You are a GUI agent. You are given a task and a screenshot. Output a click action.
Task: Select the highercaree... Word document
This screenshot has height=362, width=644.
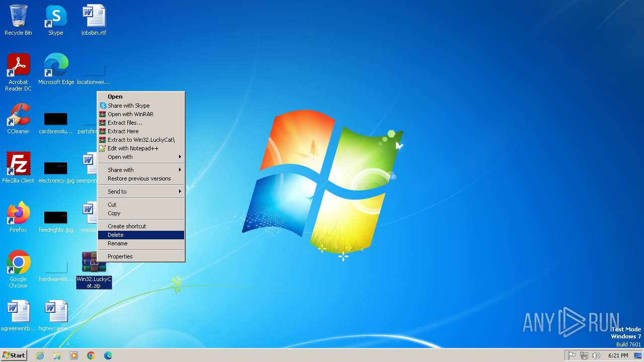pyautogui.click(x=56, y=316)
